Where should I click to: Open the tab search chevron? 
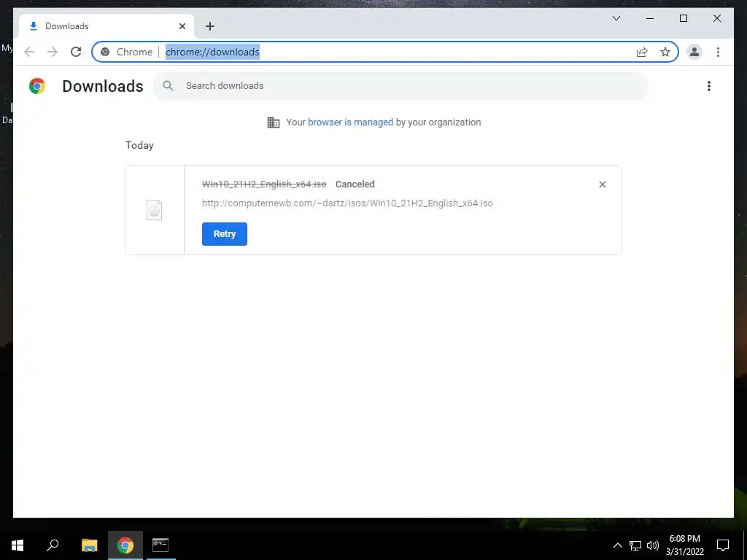(x=616, y=18)
